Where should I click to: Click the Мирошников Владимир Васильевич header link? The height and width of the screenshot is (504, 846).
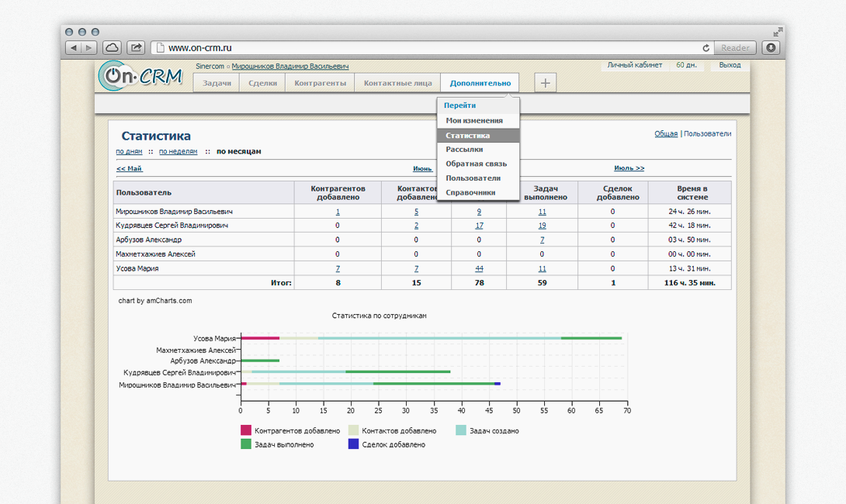pos(290,67)
